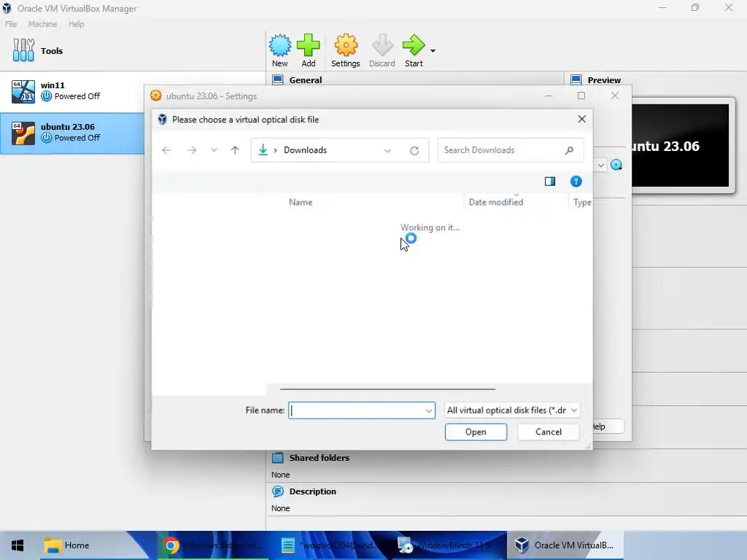
Task: Expand the optical drive dropdown in Settings
Action: 601,166
